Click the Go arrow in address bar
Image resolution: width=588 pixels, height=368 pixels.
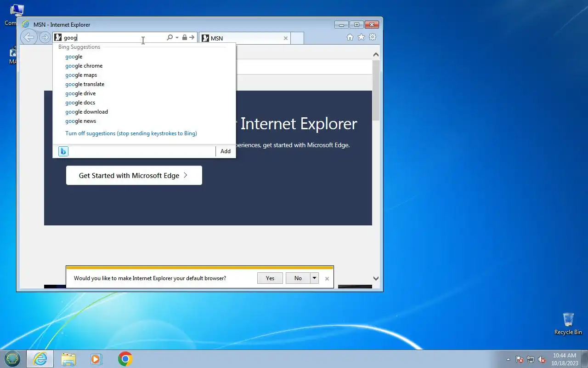[192, 38]
